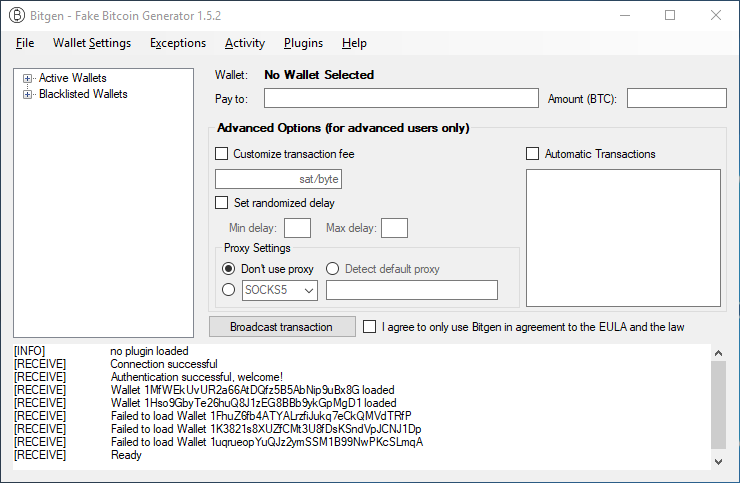
Task: Click the log scrollbar down arrow
Action: (717, 461)
